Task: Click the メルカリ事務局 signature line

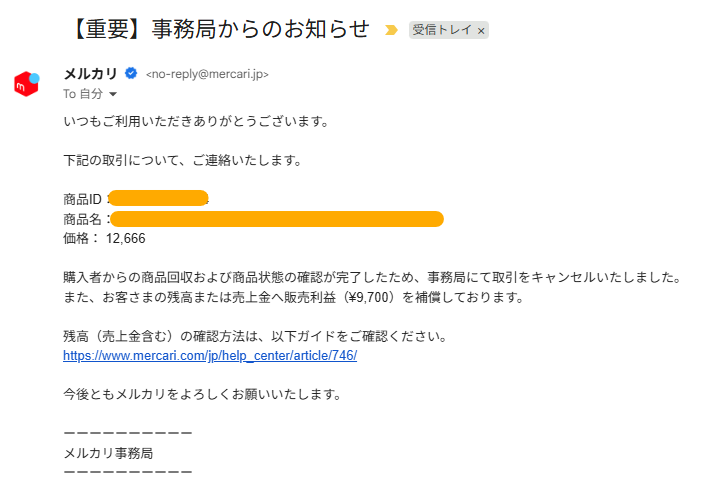Action: [x=107, y=453]
